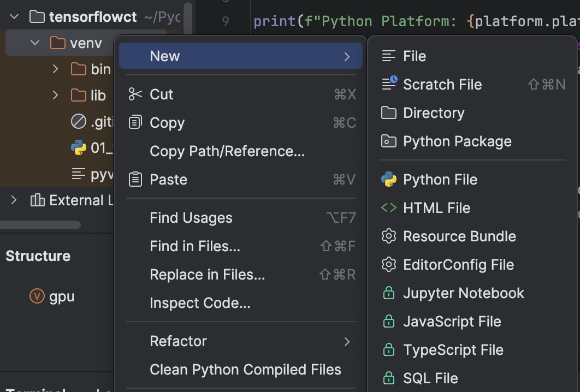Select EditorConfig File entry
The image size is (580, 392).
pos(458,265)
